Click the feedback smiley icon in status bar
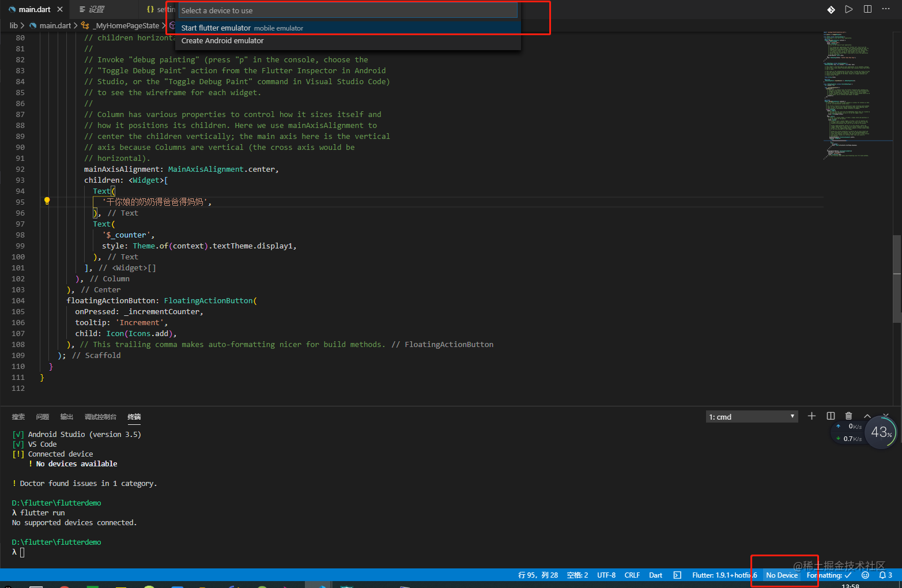Screen dimensions: 902x588 (x=865, y=575)
